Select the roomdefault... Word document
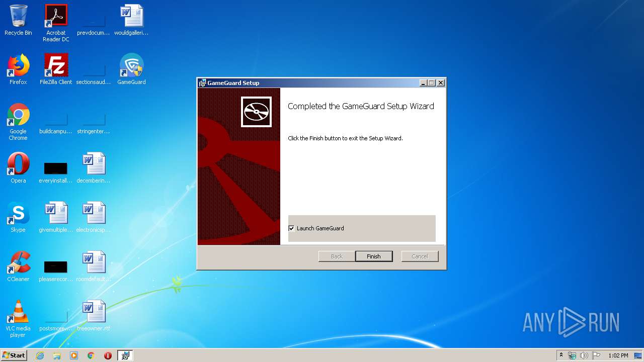The image size is (644, 362). point(94,266)
